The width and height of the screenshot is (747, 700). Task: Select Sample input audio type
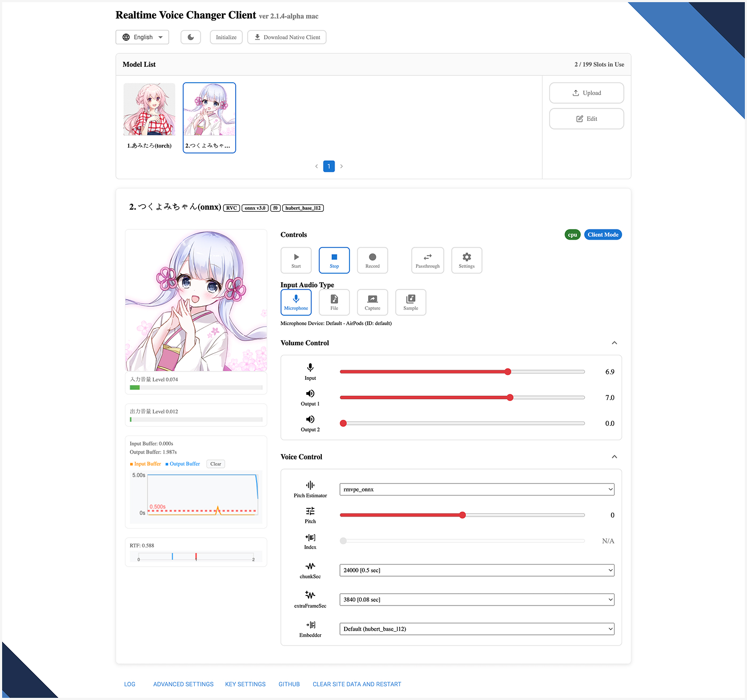[410, 303]
